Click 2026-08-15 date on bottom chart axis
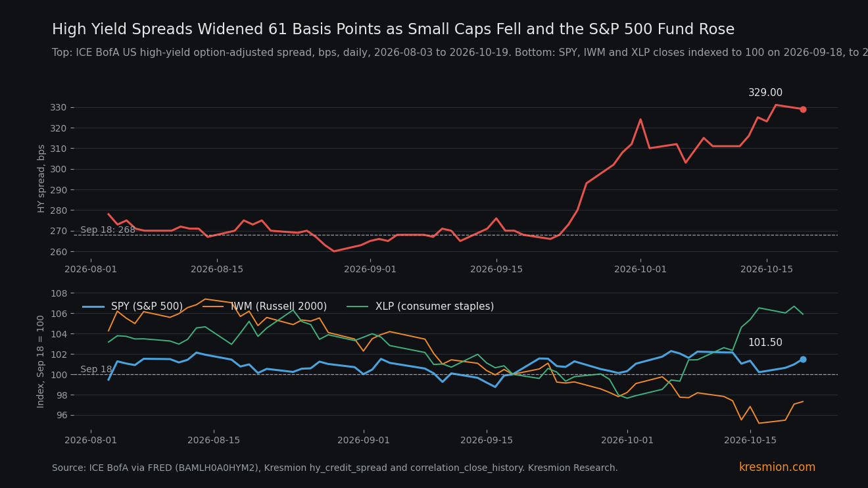The width and height of the screenshot is (868, 488). pos(214,441)
